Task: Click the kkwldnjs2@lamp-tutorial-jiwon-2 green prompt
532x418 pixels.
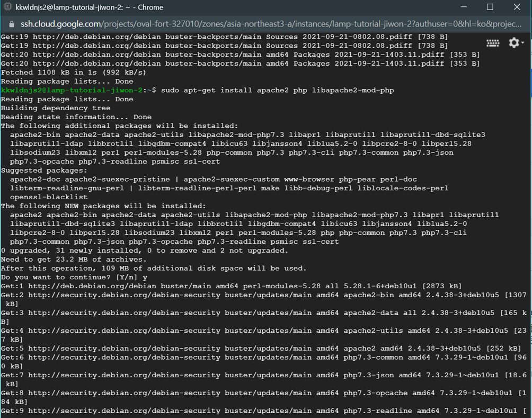Action: coord(72,90)
